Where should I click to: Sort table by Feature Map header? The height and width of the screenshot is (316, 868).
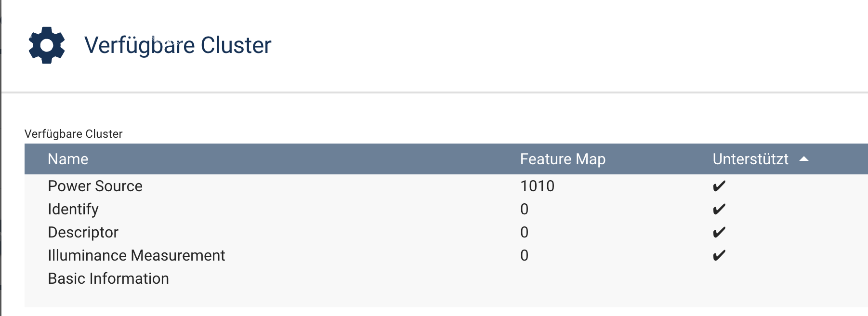[x=562, y=159]
